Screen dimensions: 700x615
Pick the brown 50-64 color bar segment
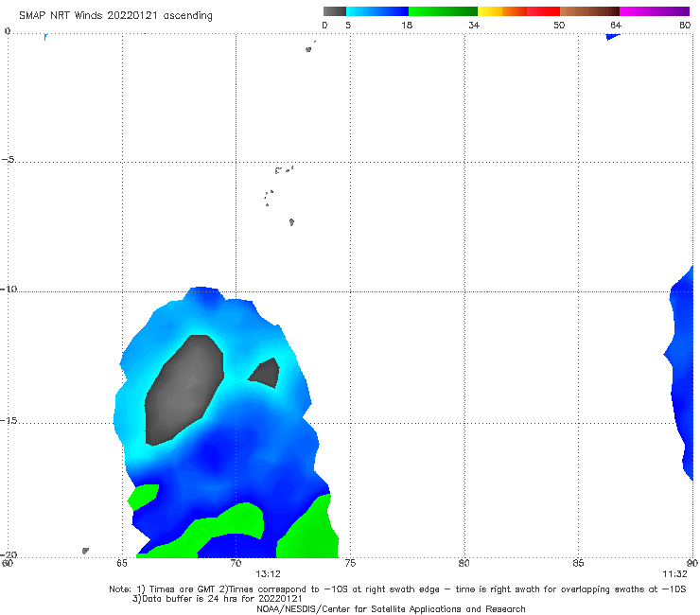(x=589, y=11)
